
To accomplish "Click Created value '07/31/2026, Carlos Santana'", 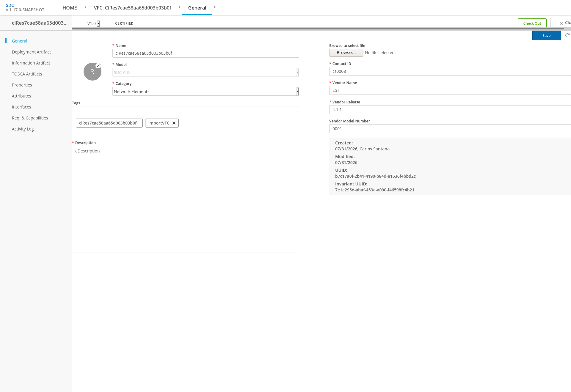I will click(362, 149).
